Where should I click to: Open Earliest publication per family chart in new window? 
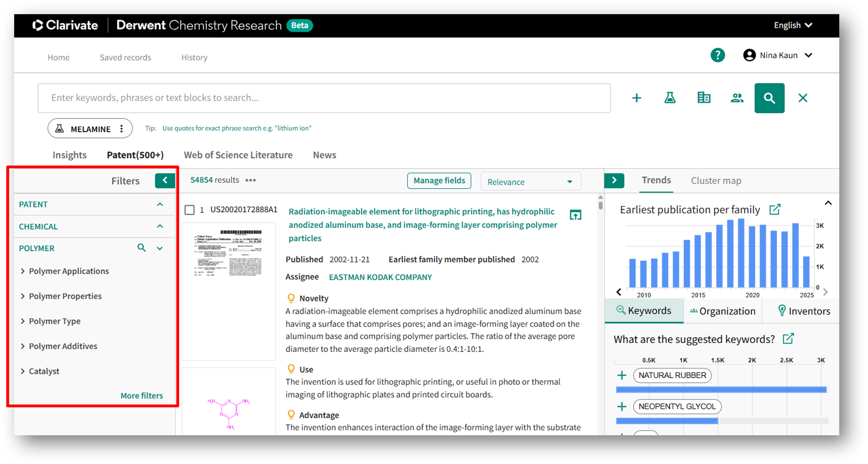pos(775,209)
